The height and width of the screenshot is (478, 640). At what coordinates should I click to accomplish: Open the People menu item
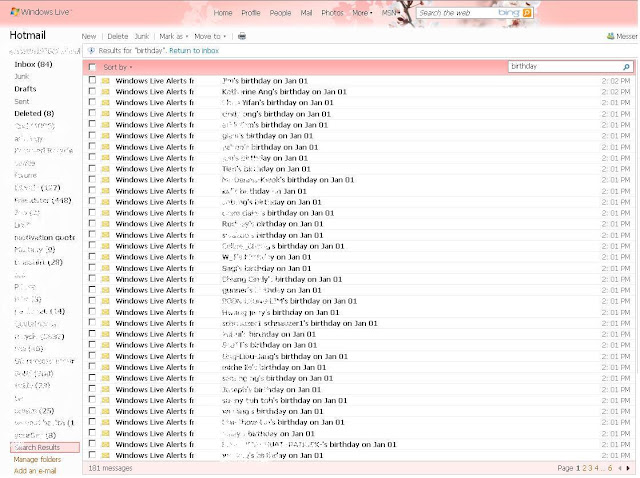pos(280,13)
